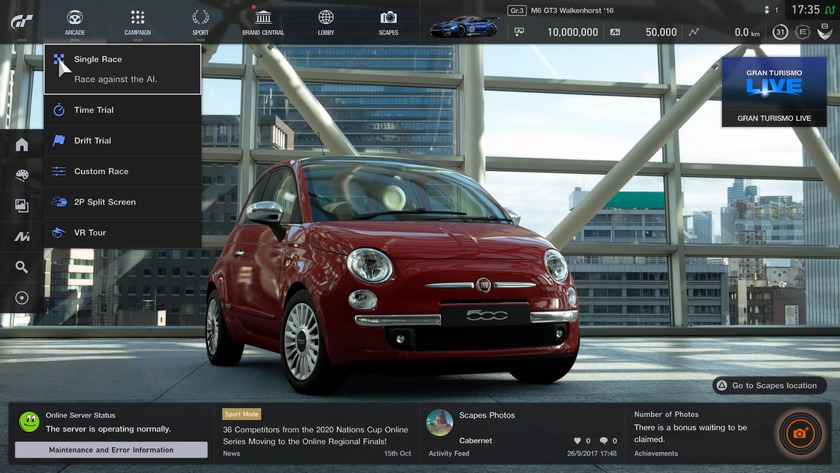Screen dimensions: 840x473
Task: Click the mileage points icon next to 50,000
Action: [x=615, y=32]
